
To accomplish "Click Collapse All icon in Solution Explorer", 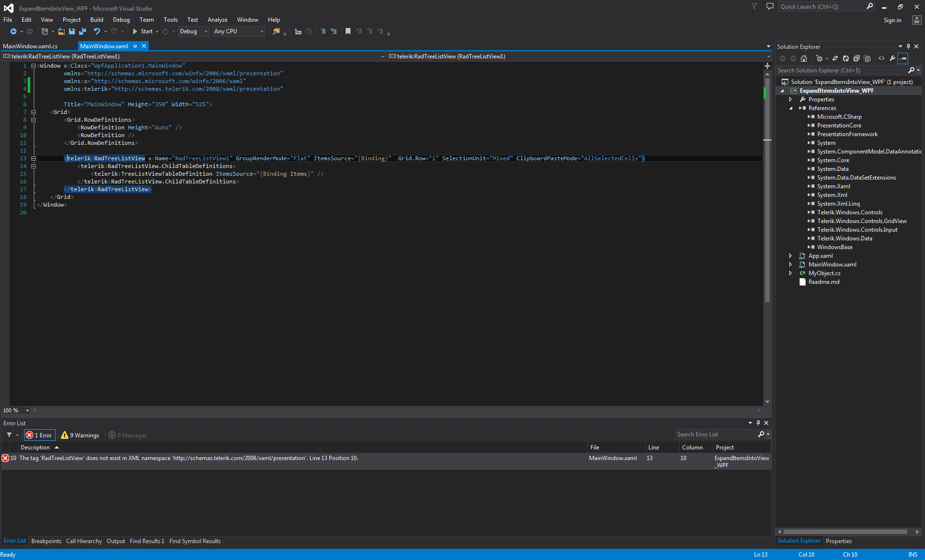I will pos(856,58).
